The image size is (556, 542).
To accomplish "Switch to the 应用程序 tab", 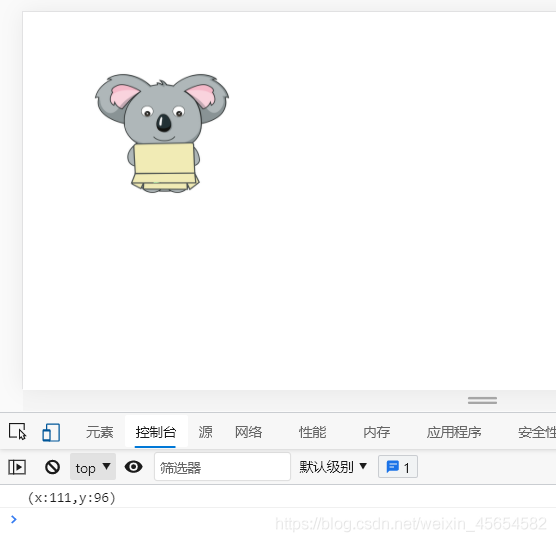I will coord(454,432).
